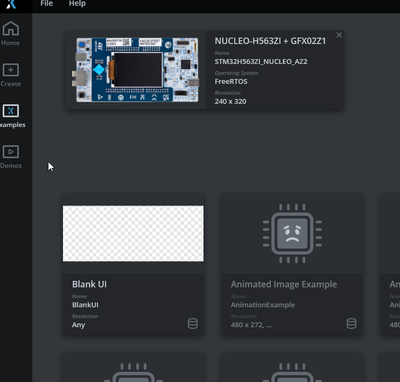400x382 pixels.
Task: Open the Create sidebar section
Action: [11, 75]
